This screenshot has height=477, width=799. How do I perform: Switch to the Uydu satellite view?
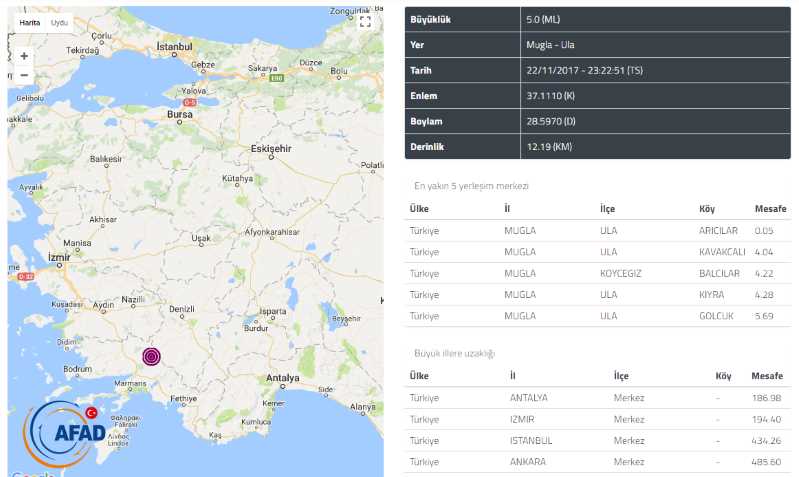pyautogui.click(x=60, y=22)
